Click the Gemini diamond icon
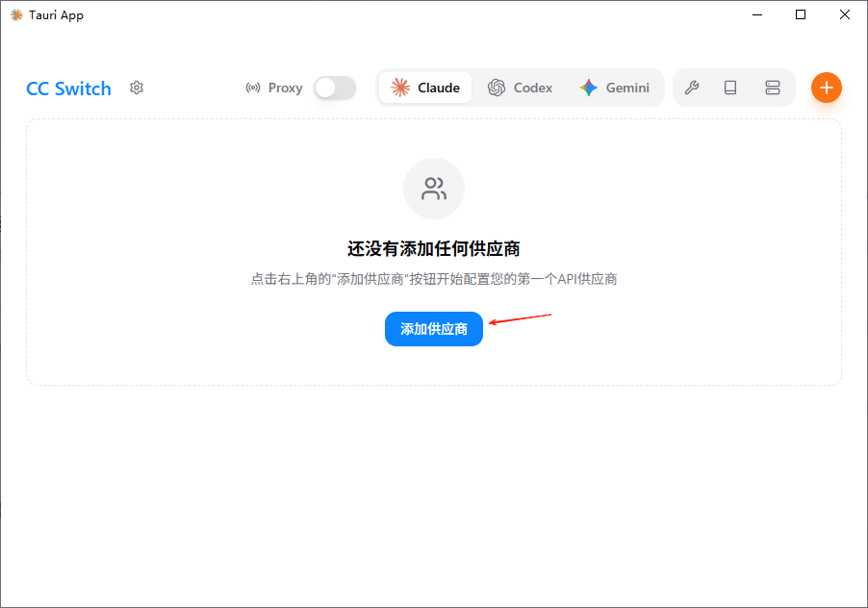This screenshot has height=608, width=868. point(588,88)
